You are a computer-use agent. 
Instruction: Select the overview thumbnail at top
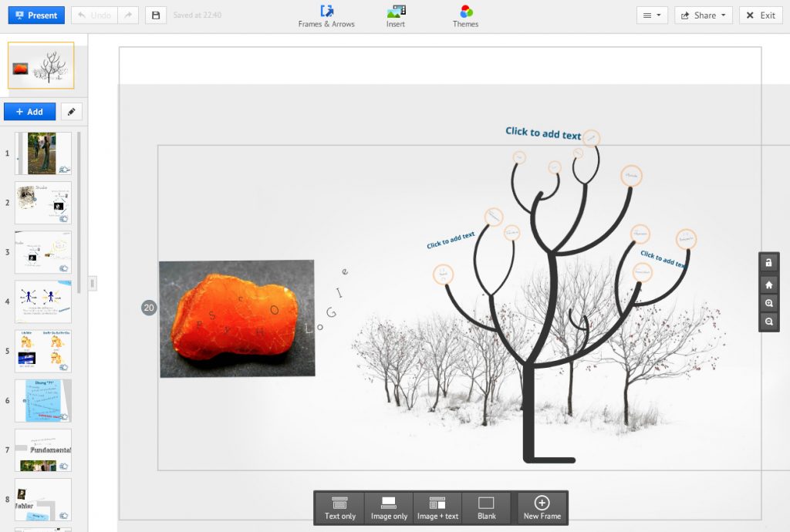(41, 66)
